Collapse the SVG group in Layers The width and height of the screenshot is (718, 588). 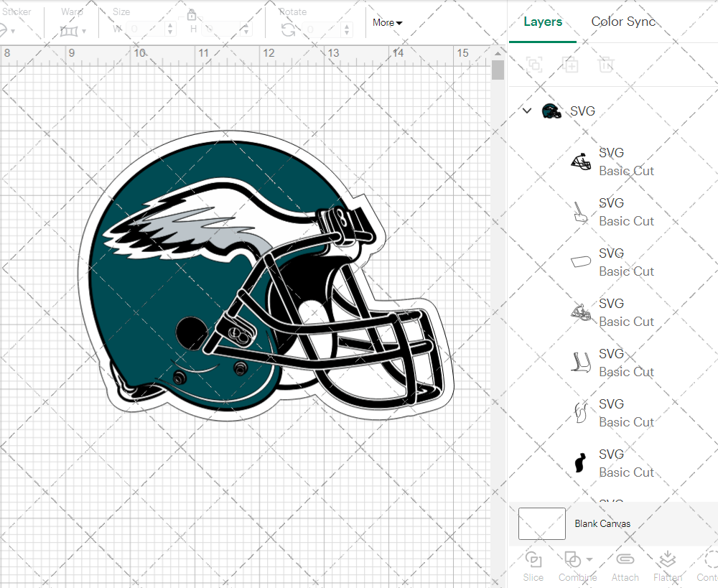point(527,111)
